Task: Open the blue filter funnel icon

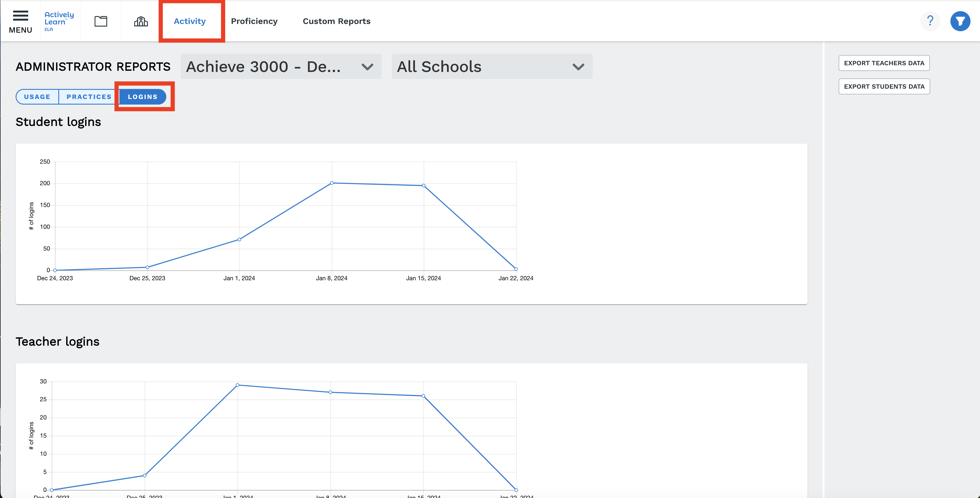Action: click(x=960, y=21)
